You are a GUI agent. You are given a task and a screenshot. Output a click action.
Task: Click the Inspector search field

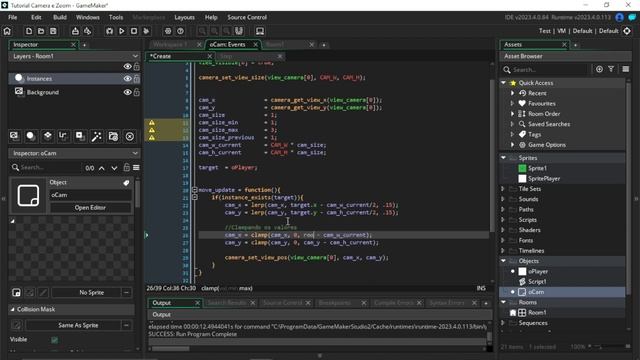click(x=46, y=168)
